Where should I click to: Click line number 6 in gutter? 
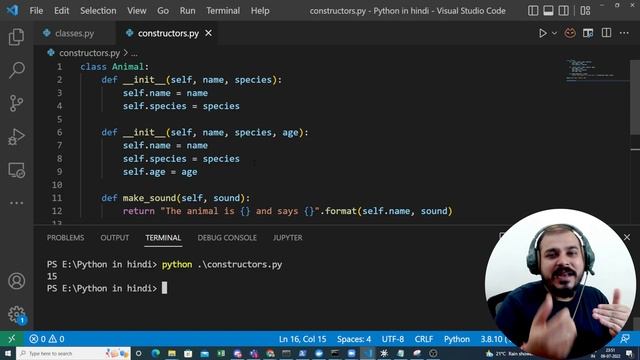pos(59,132)
